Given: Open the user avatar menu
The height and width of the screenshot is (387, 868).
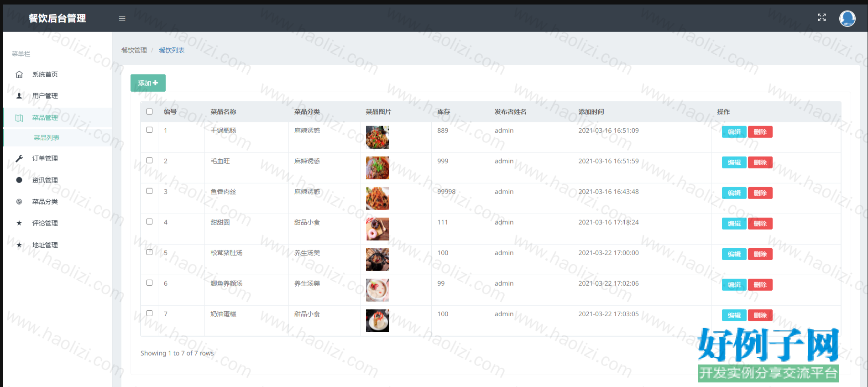Looking at the screenshot, I should (847, 18).
